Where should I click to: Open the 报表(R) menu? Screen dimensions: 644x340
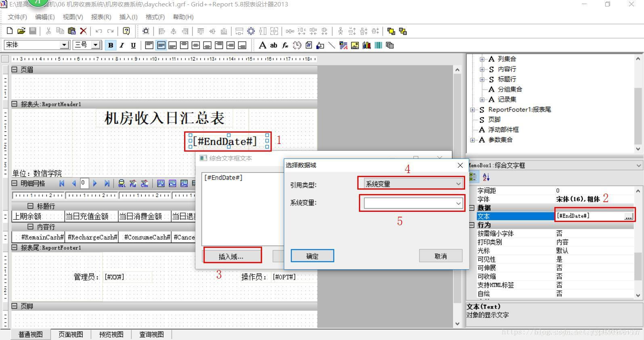click(101, 17)
